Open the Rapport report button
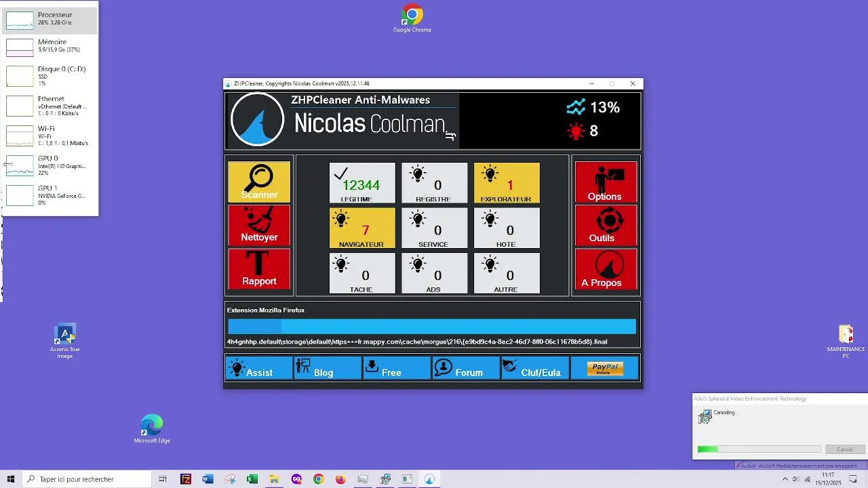This screenshot has width=868, height=488. [259, 269]
